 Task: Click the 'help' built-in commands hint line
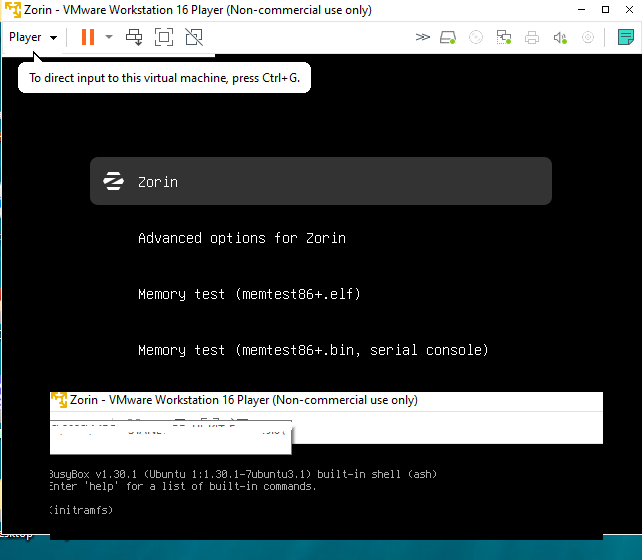coord(183,486)
